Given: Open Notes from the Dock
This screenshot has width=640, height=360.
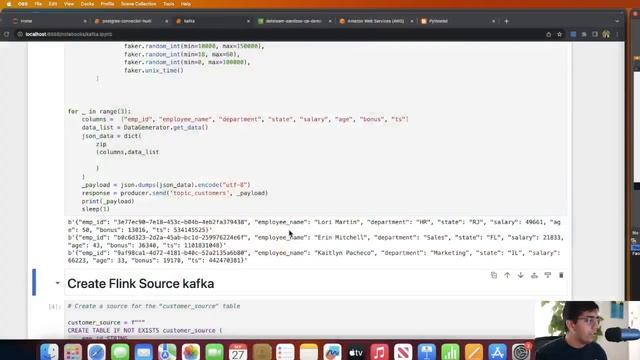Looking at the screenshot, I should pyautogui.click(x=309, y=352).
